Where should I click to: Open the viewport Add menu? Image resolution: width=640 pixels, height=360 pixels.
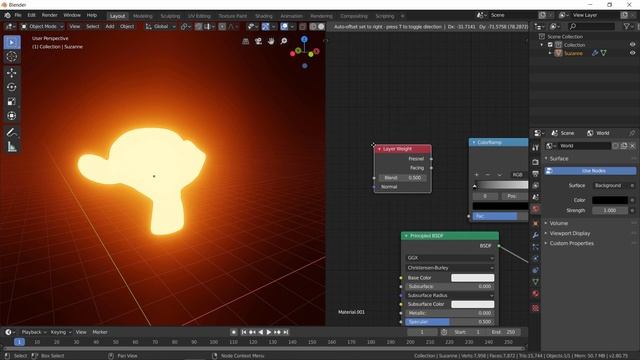point(110,27)
